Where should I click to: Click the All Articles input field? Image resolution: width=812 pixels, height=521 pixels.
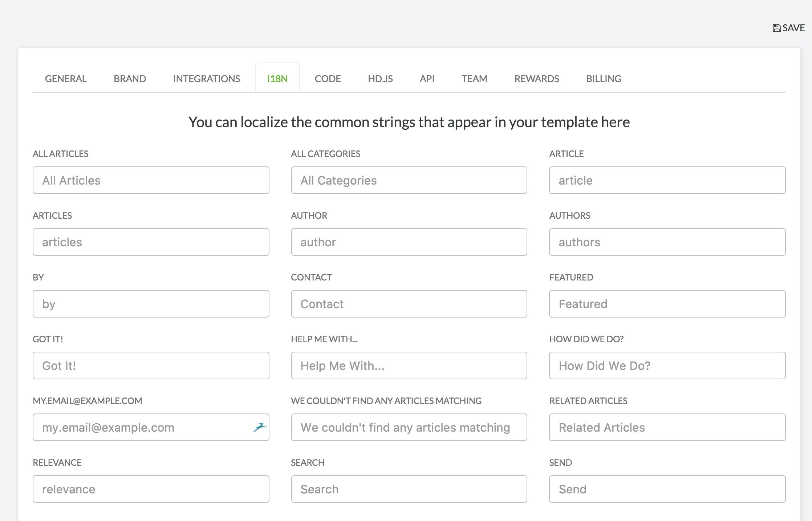[151, 180]
